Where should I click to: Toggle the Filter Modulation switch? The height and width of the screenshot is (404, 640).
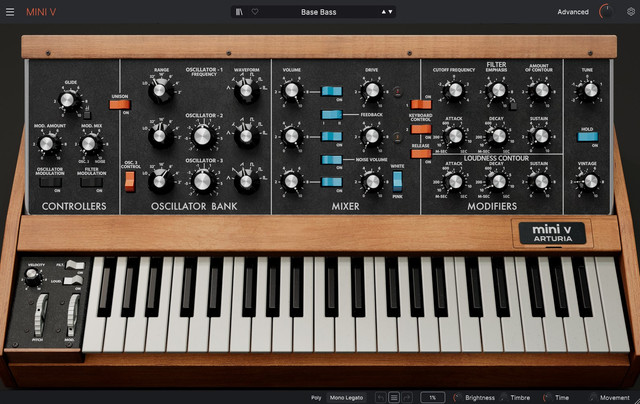click(x=91, y=182)
